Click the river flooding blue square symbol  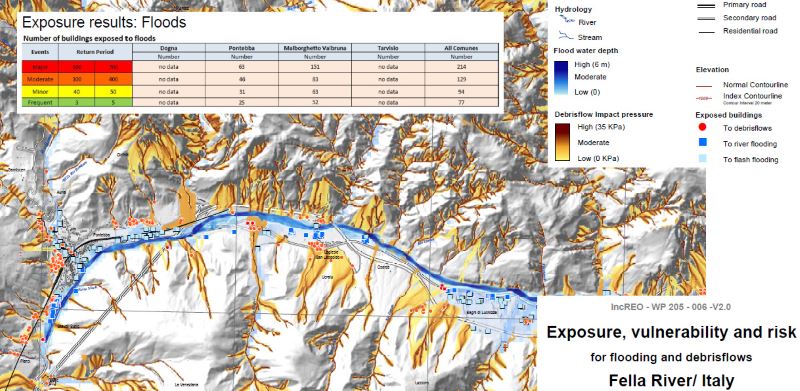[x=702, y=143]
